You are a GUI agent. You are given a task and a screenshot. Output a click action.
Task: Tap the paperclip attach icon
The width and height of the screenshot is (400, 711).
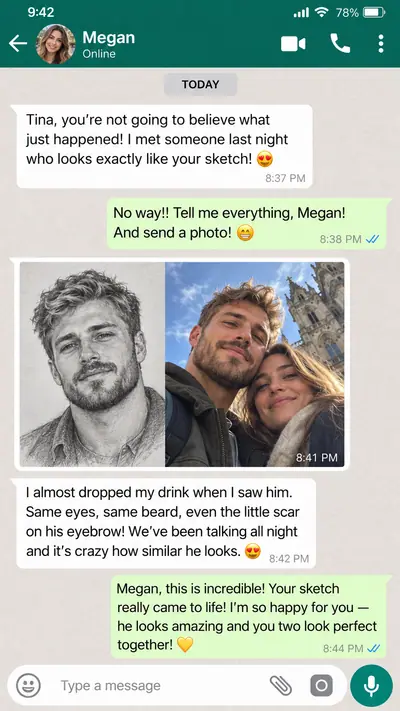[x=281, y=685]
